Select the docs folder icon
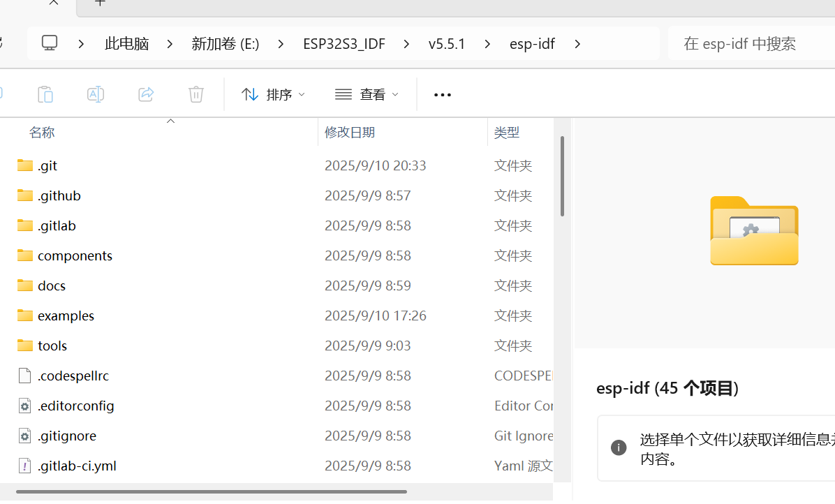Screen dimensions: 835x504 point(24,286)
